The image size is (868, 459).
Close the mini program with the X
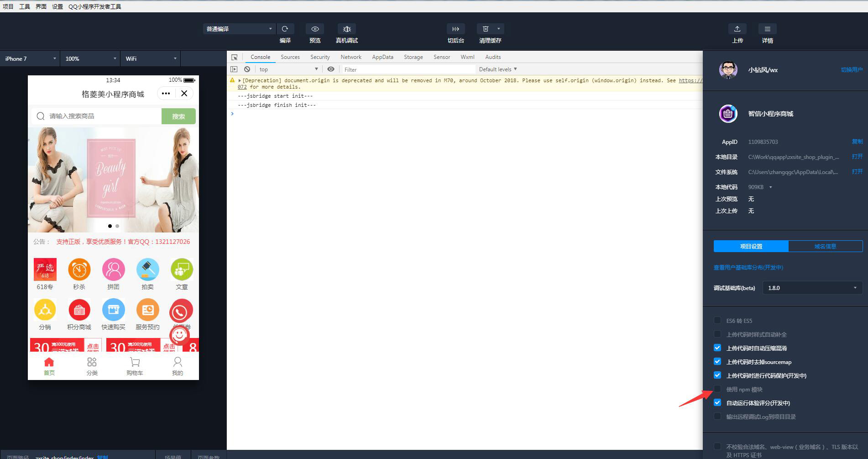point(184,94)
